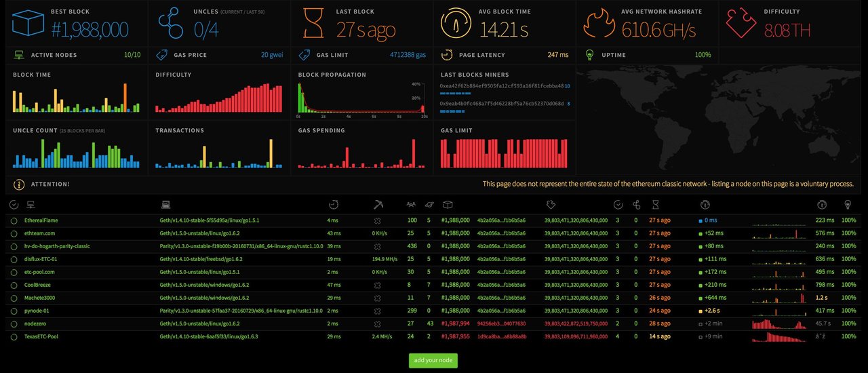
Task: Sort by uptime lightbulb header icon
Action: point(847,204)
